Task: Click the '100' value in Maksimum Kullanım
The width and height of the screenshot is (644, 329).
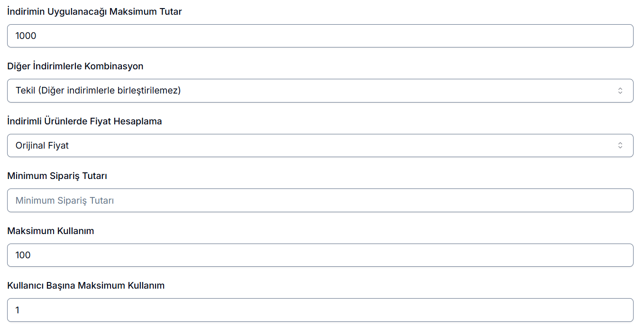Action: point(23,255)
